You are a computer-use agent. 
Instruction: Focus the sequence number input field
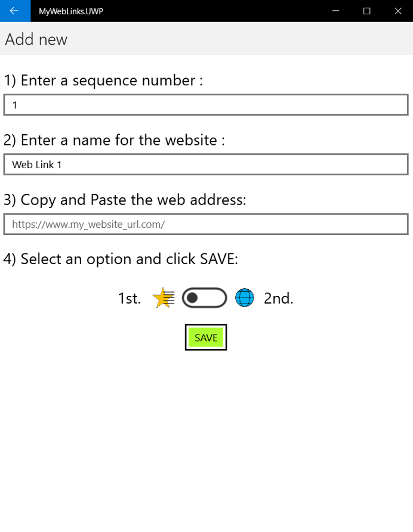click(206, 105)
